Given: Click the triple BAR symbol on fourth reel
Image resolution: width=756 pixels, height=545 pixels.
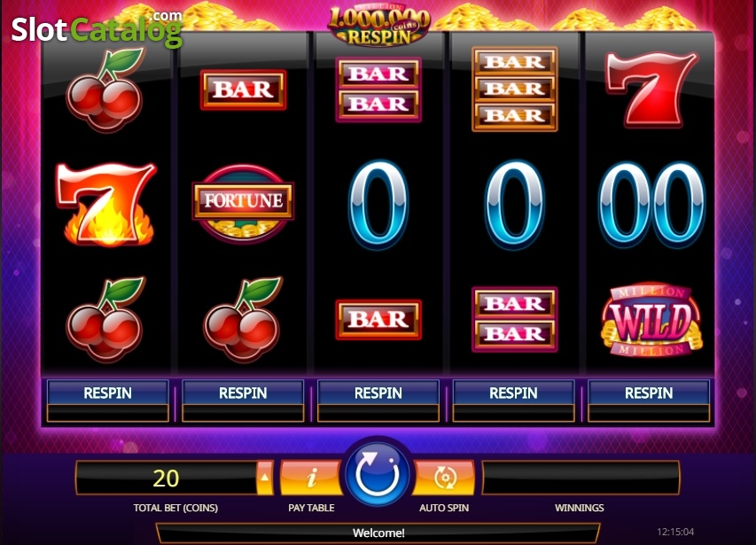Looking at the screenshot, I should pyautogui.click(x=514, y=89).
